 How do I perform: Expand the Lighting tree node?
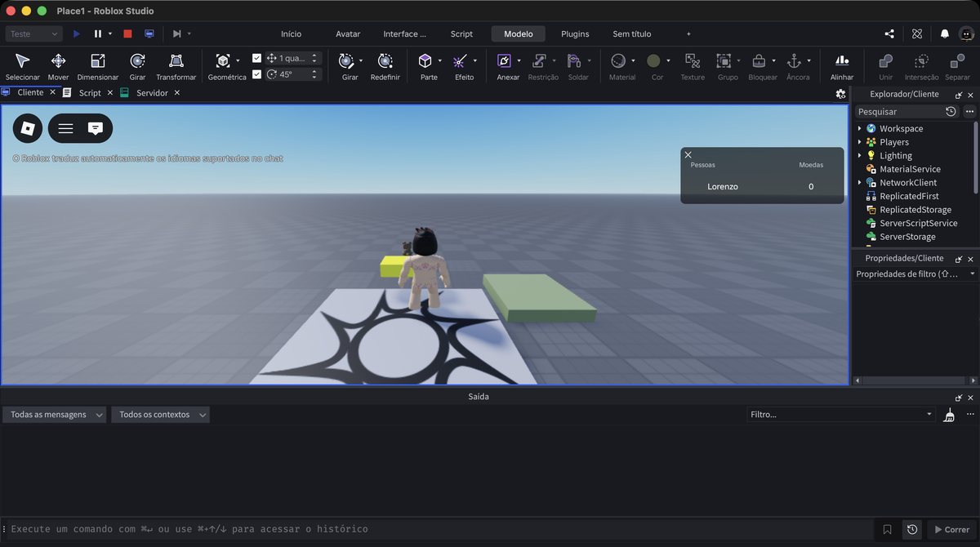point(859,155)
